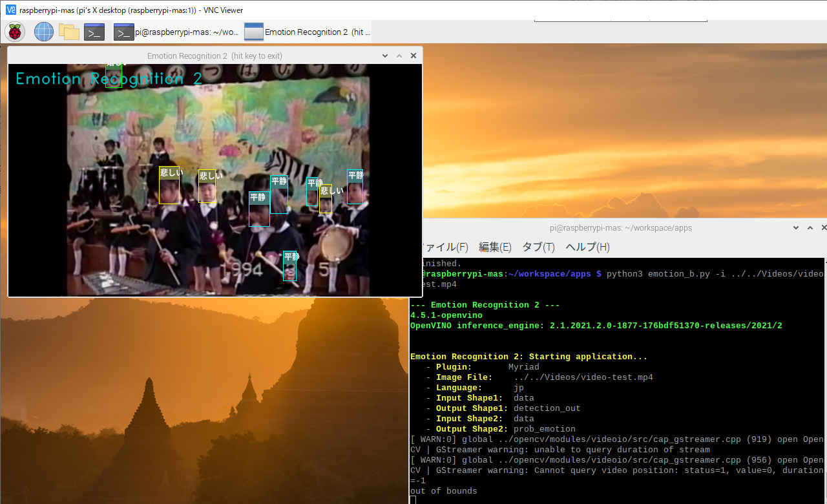Minimize the terminal window with down chevron
Screen dimensions: 827x504
tap(795, 227)
